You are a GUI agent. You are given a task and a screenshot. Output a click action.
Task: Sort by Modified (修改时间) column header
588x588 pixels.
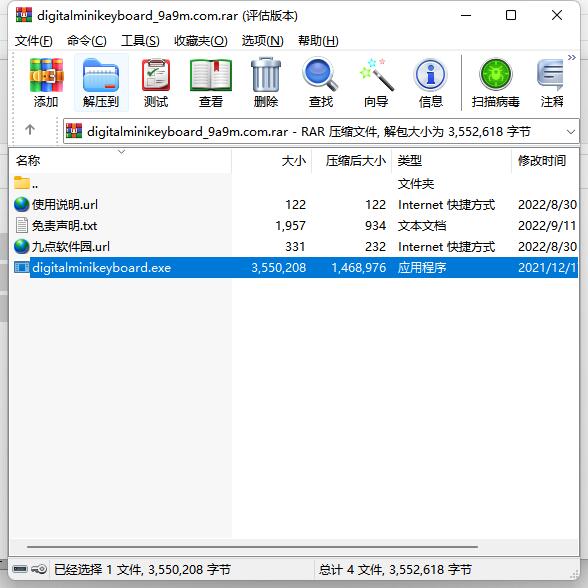coord(545,160)
